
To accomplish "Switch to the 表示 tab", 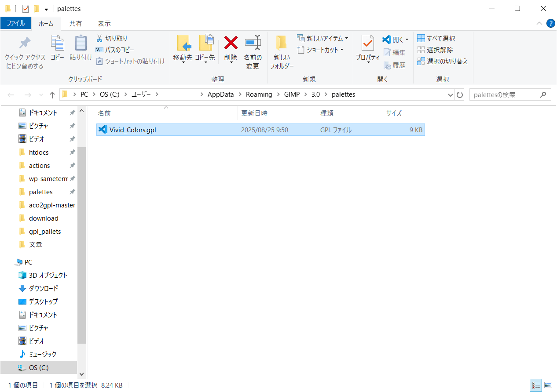I will pyautogui.click(x=104, y=23).
